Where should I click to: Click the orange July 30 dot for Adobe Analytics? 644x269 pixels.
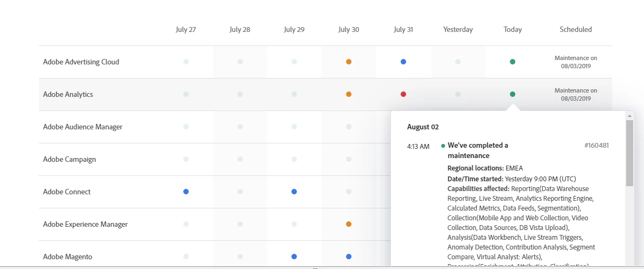pyautogui.click(x=349, y=94)
